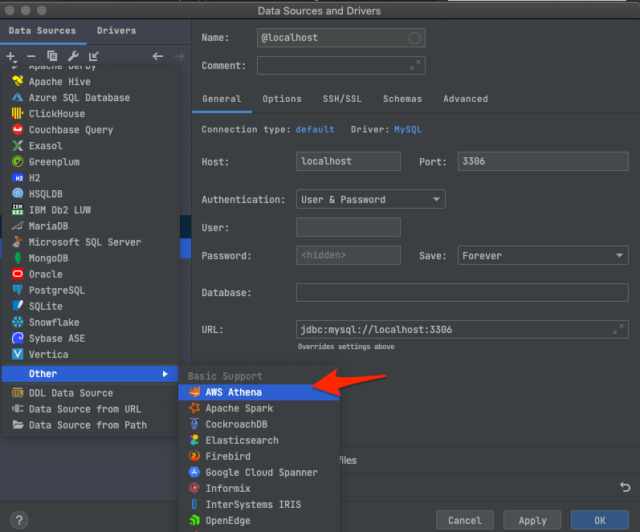Click the Apply button
This screenshot has width=640, height=532.
pos(532,520)
